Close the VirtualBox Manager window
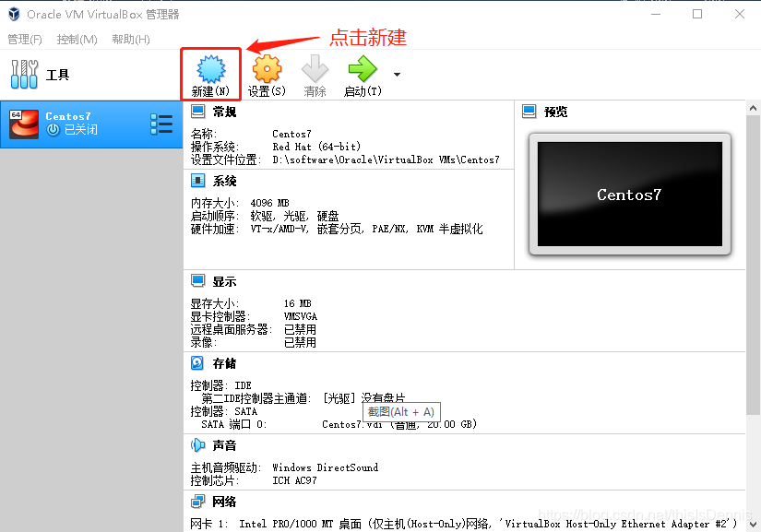The height and width of the screenshot is (532, 761). click(x=740, y=14)
